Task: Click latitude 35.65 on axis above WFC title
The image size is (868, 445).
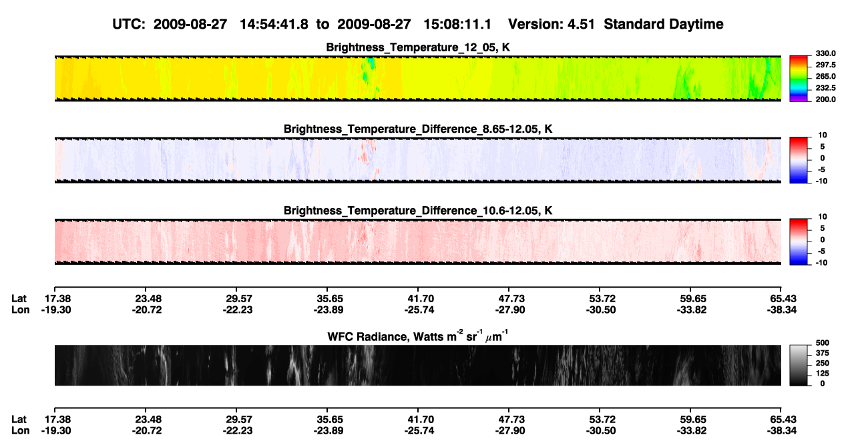Action: coord(327,299)
